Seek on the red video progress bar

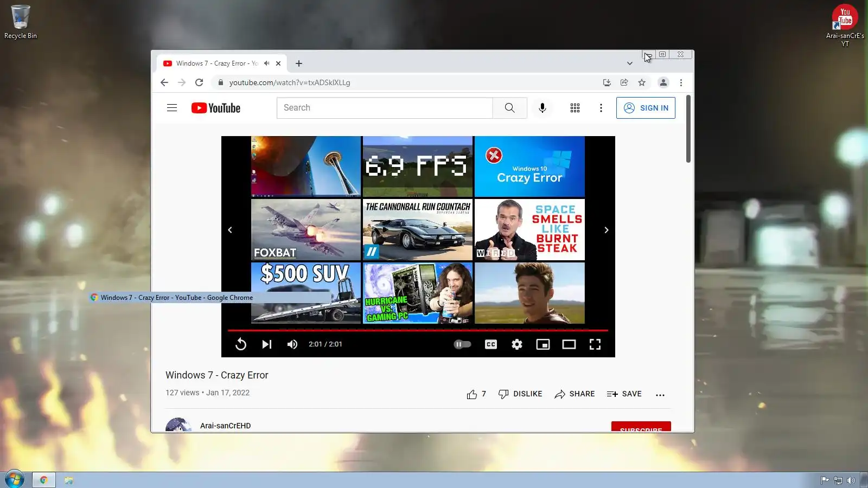pyautogui.click(x=418, y=330)
